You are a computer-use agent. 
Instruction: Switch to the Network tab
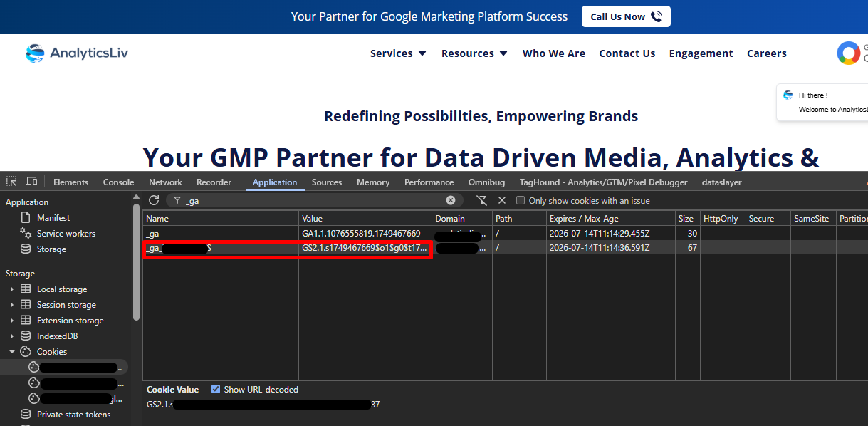[165, 182]
